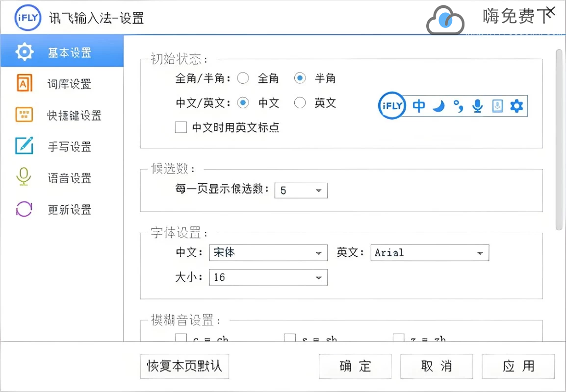Click the 应用 button

click(x=518, y=366)
